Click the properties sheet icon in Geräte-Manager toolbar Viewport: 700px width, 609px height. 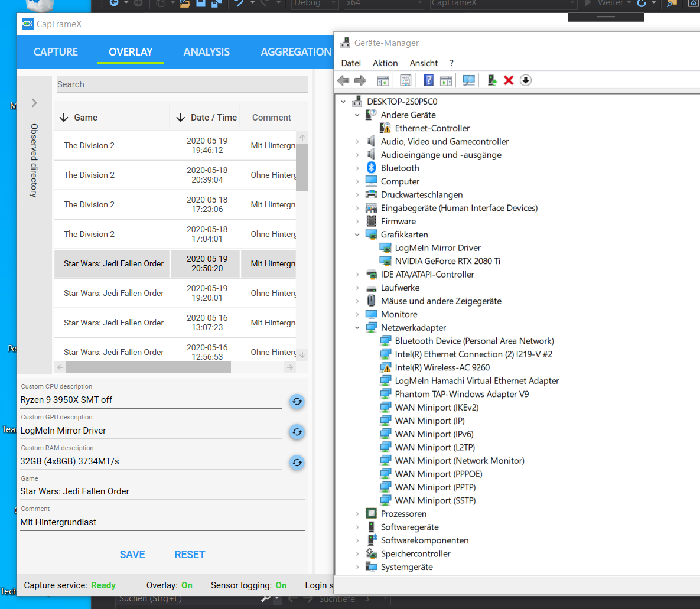pos(405,80)
